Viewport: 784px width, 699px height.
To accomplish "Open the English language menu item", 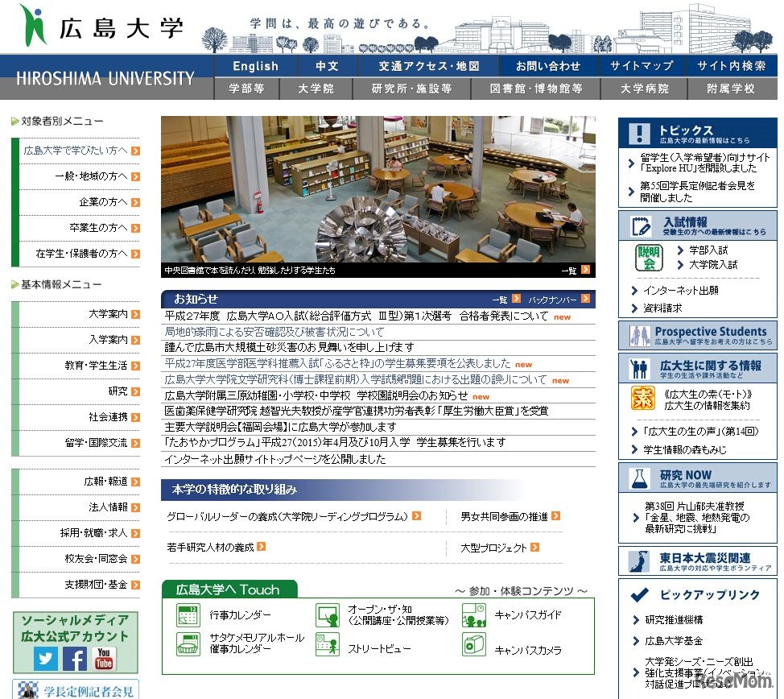I will [x=255, y=66].
